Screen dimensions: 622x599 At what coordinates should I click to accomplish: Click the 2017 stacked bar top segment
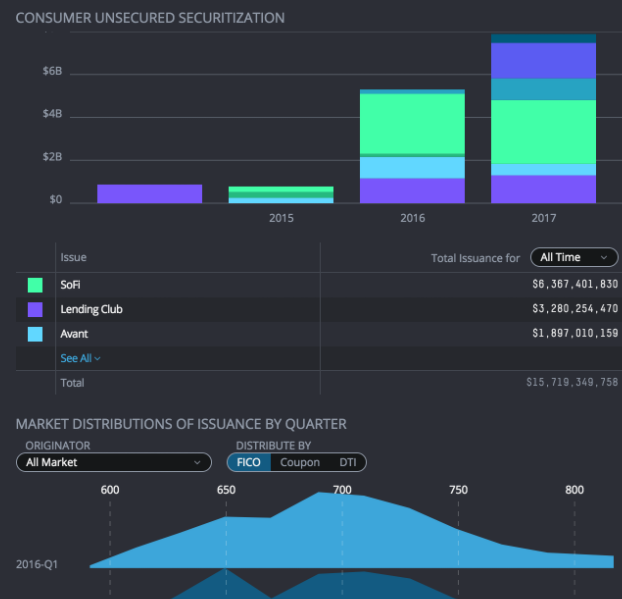tap(543, 38)
